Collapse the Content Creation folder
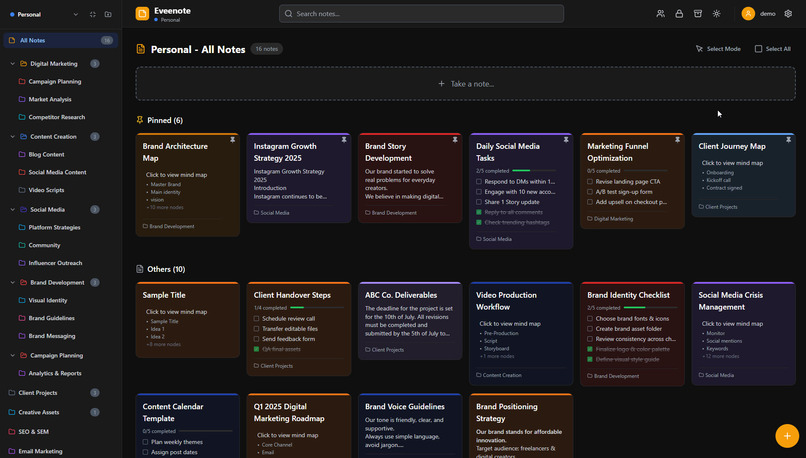The width and height of the screenshot is (806, 458). tap(13, 137)
